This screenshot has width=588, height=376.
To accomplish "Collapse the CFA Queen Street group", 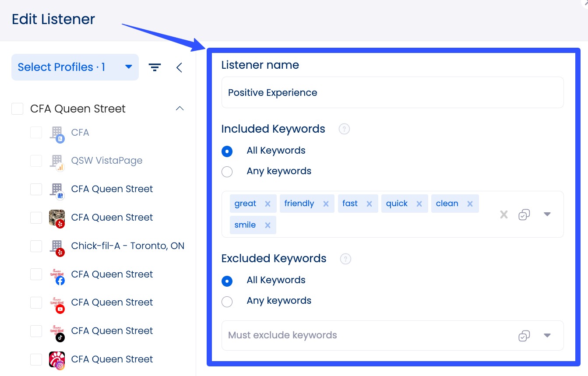I will 180,109.
